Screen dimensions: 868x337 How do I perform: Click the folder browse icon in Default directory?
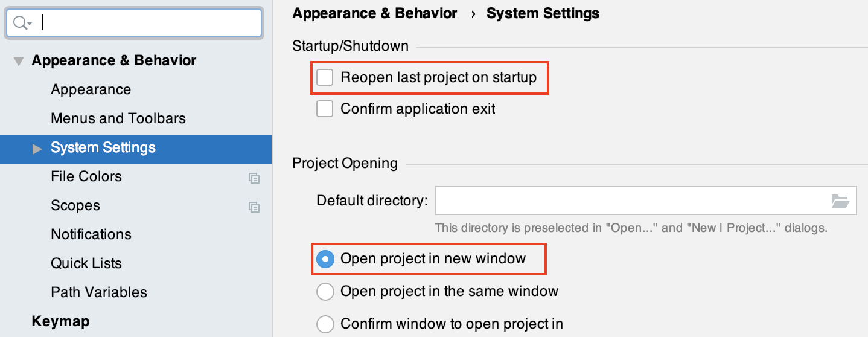pos(840,201)
